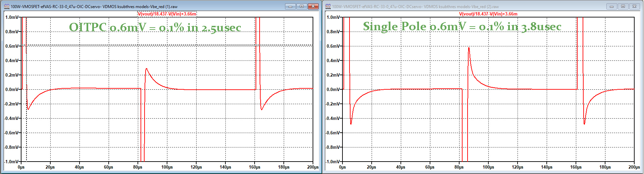Viewport: 644px width, 174px height.
Task: Close the right waveform window
Action: 634,6
